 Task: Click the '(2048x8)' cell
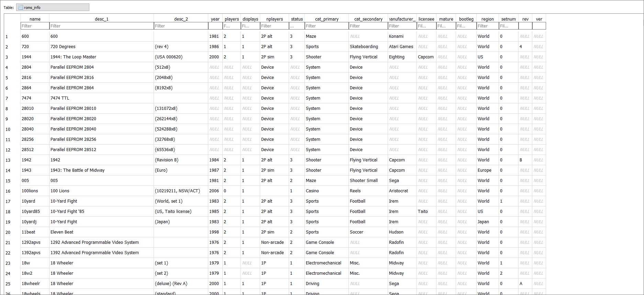pyautogui.click(x=181, y=78)
